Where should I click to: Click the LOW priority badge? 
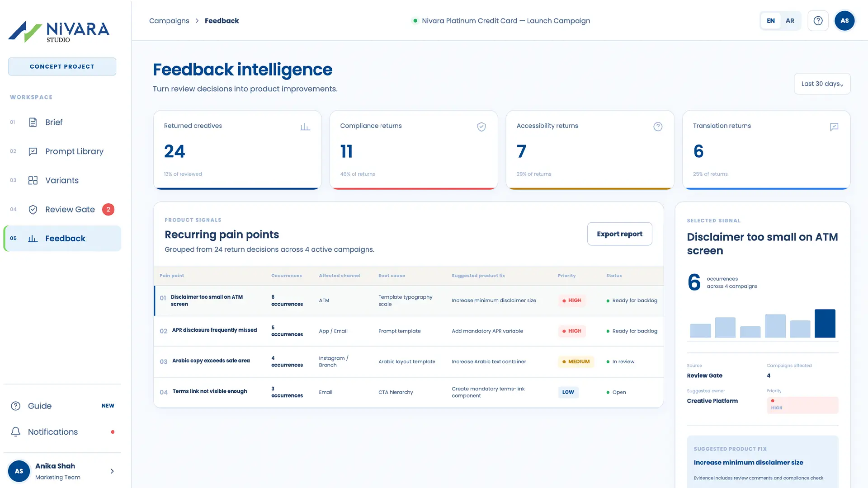tap(568, 392)
